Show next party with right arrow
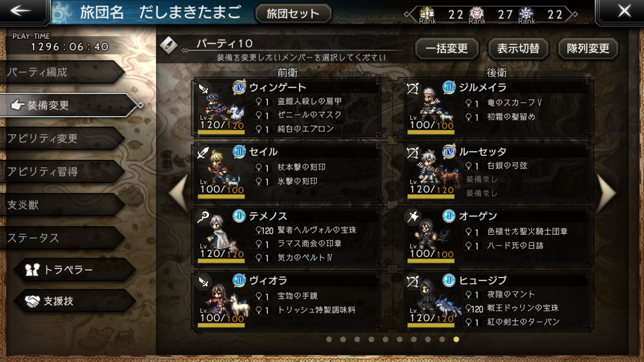 point(606,193)
